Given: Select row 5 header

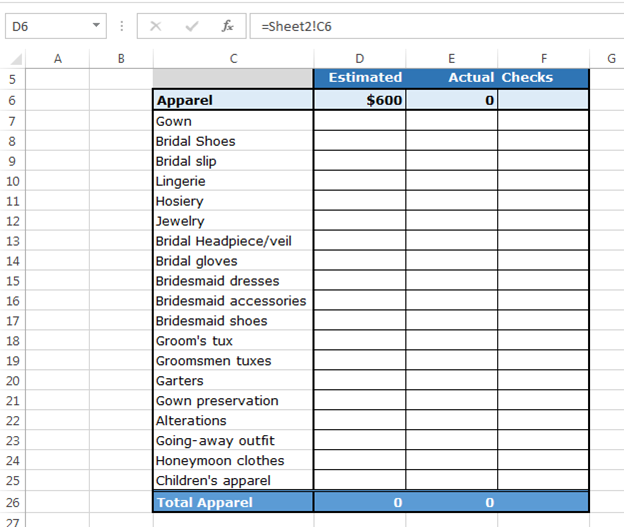Looking at the screenshot, I should 12,79.
